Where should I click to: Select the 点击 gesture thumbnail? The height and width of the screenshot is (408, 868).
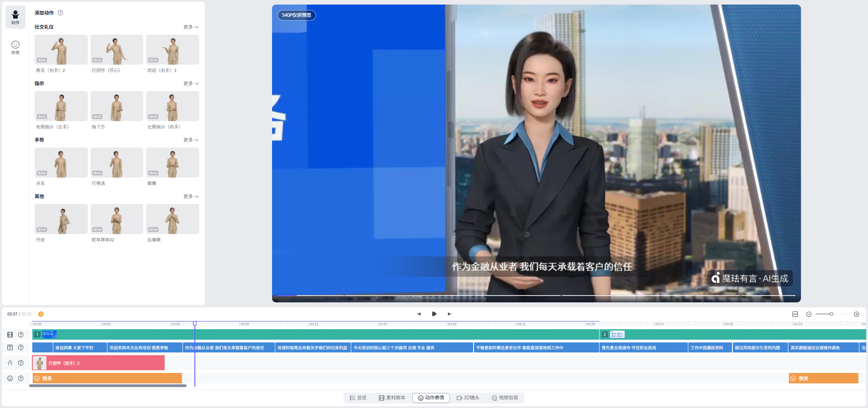61,163
